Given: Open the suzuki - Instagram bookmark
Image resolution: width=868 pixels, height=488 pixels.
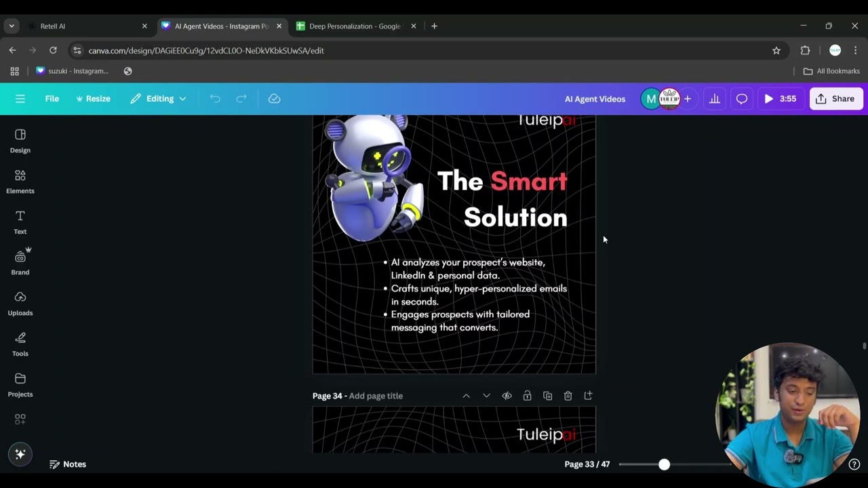Looking at the screenshot, I should pyautogui.click(x=72, y=71).
